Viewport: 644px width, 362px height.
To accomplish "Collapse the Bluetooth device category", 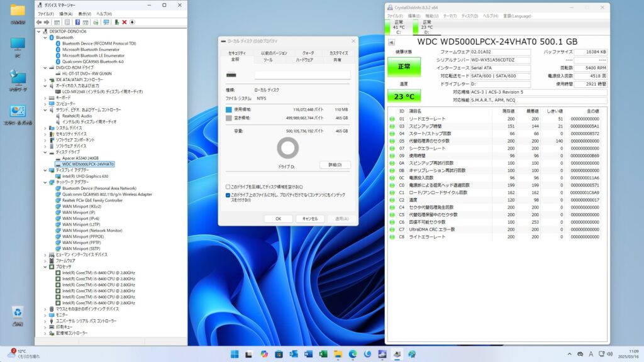I will coord(45,37).
